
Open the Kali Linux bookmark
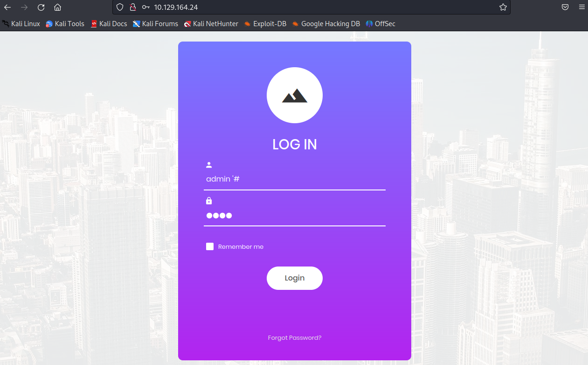click(x=21, y=24)
